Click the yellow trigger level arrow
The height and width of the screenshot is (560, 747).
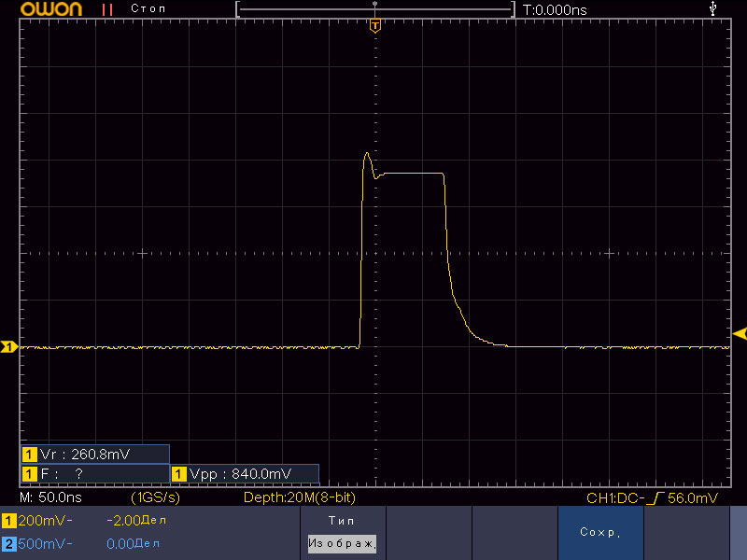(740, 333)
